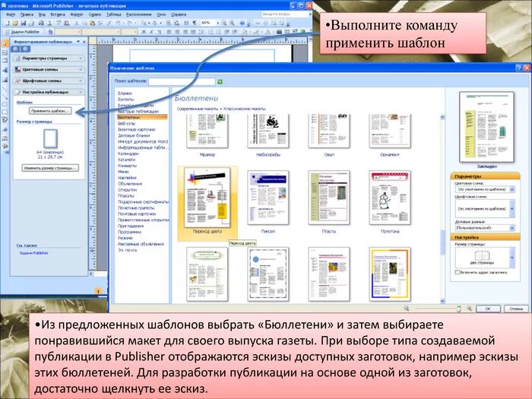Collapse Настройка публикации section

49,92
